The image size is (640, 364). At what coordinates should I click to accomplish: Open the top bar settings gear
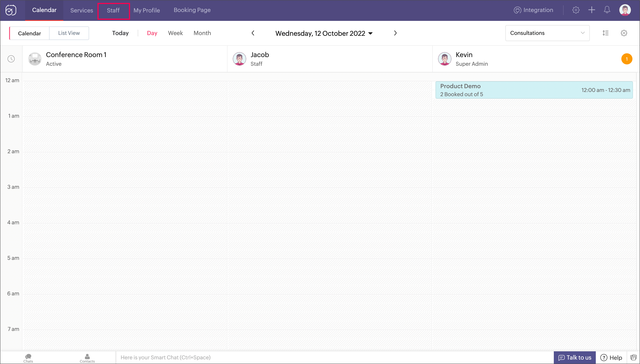[x=576, y=10]
